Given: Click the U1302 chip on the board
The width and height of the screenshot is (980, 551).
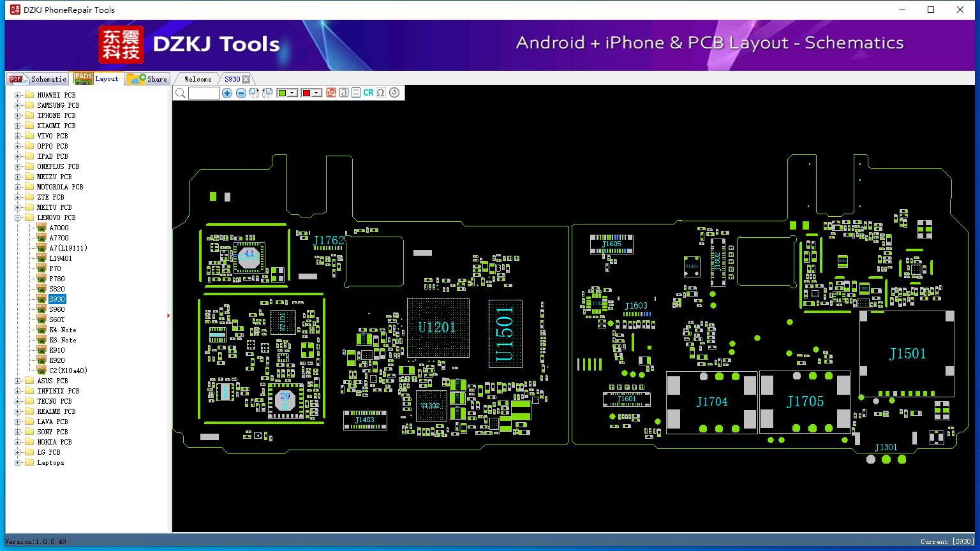Looking at the screenshot, I should [431, 406].
